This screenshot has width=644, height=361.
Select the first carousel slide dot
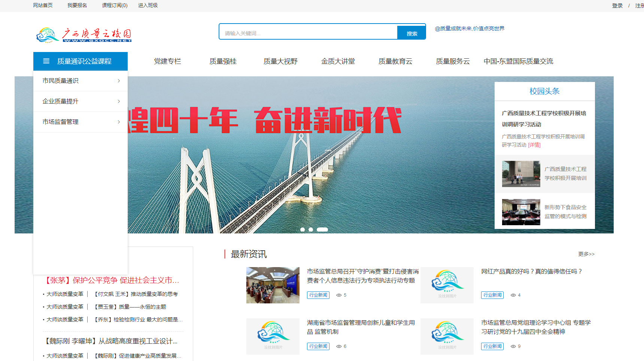303,230
